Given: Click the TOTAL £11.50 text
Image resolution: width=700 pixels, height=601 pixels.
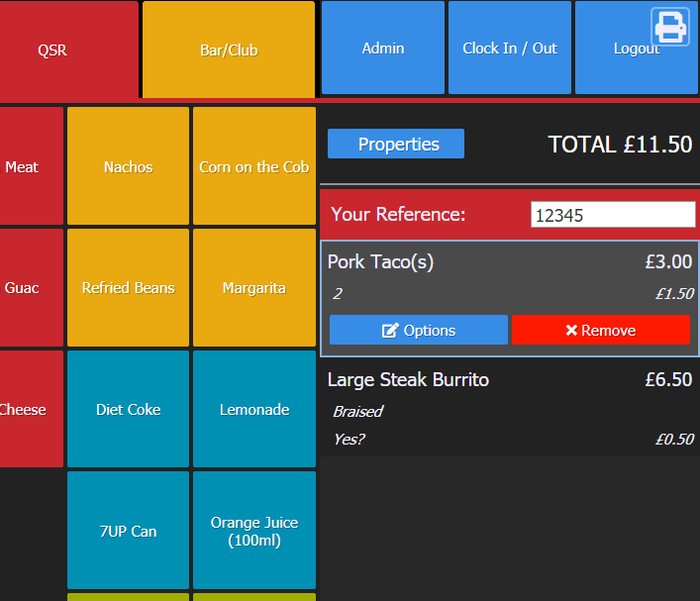Looking at the screenshot, I should [x=620, y=145].
